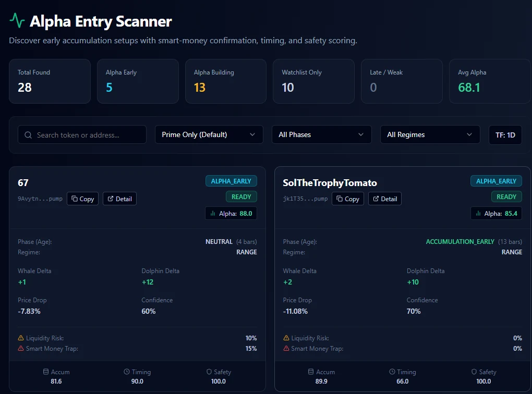The image size is (532, 394).
Task: Click the ALPHA_EARLY badge on the 67 card
Action: 231,181
